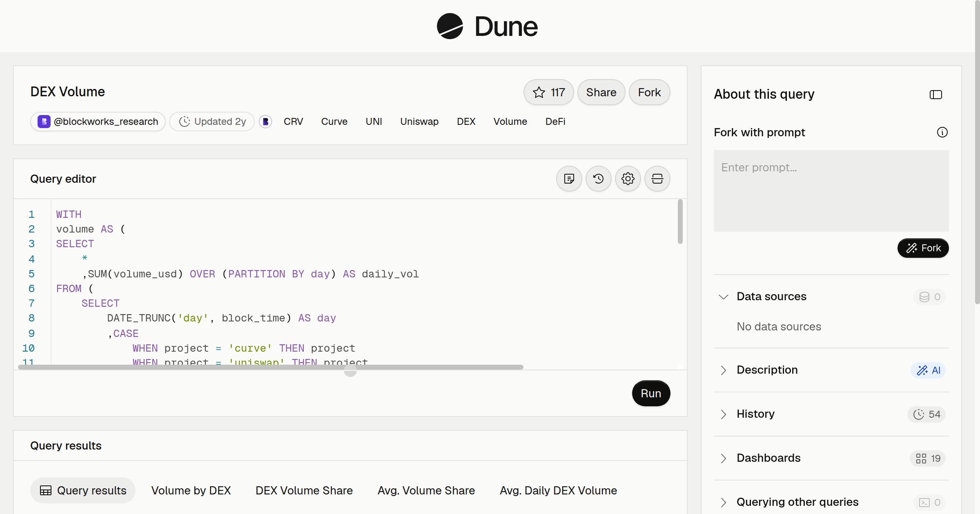
Task: Show Fork with prompt info
Action: pyautogui.click(x=942, y=132)
